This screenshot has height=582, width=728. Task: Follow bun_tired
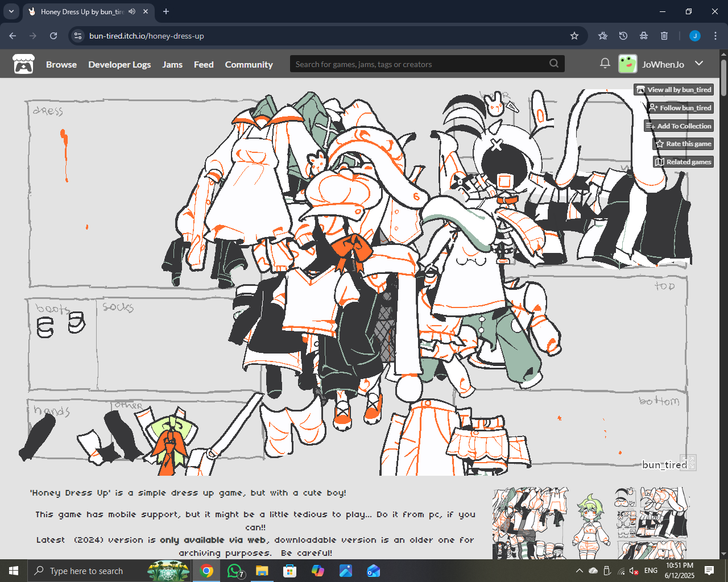tap(680, 108)
